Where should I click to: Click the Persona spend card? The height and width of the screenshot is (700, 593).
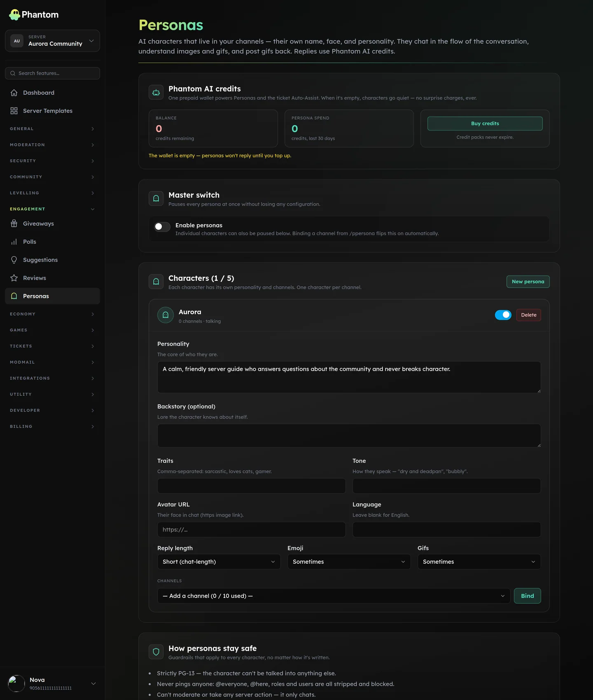(349, 128)
